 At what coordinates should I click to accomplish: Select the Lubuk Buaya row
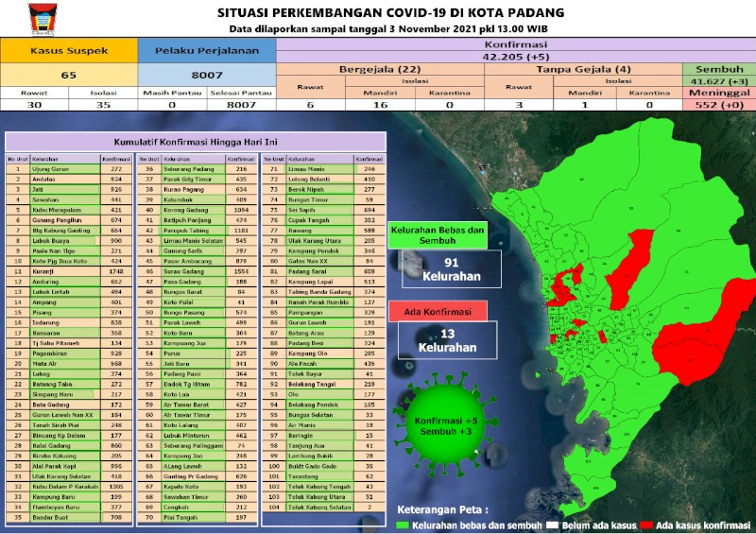click(69, 241)
